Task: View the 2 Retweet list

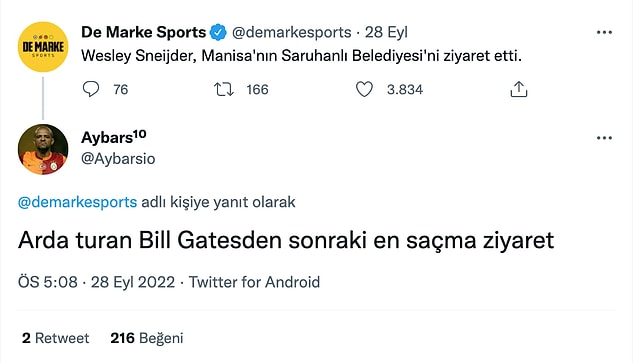Action: [x=55, y=338]
